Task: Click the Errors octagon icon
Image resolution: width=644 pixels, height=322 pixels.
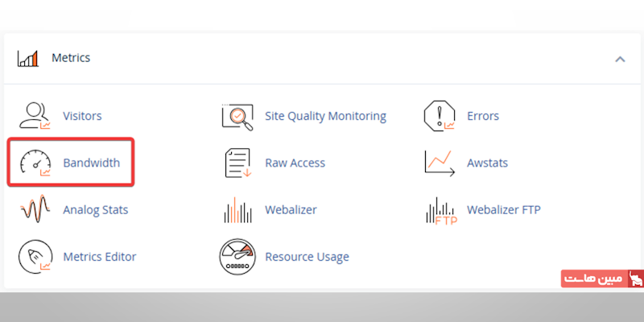Action: coord(440,116)
